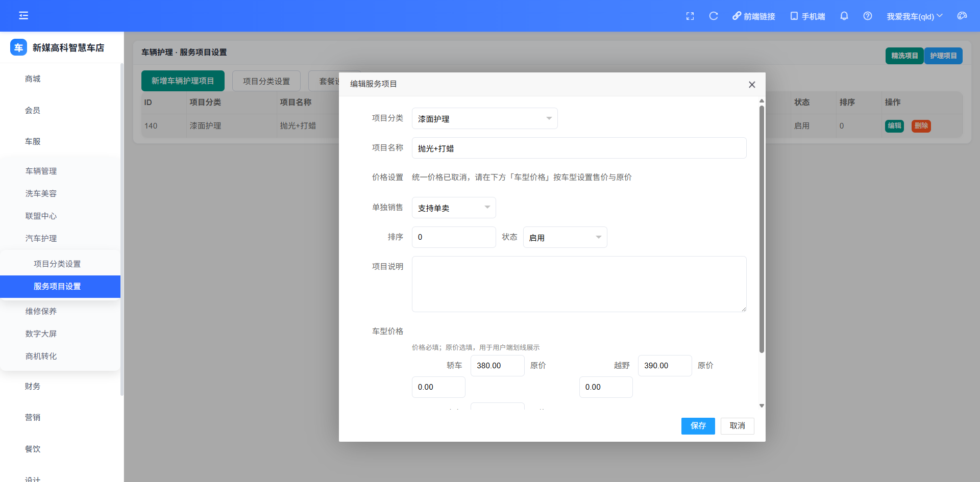Click the refresh page icon

pyautogui.click(x=714, y=16)
